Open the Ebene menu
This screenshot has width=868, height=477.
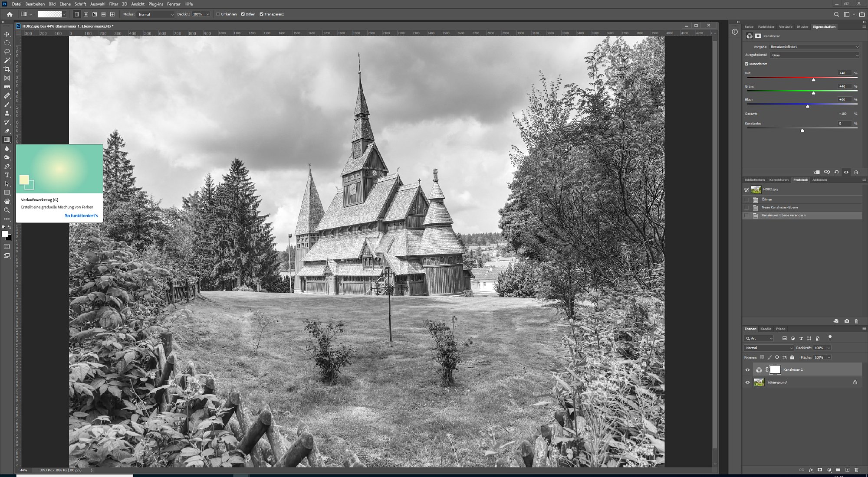tap(65, 4)
